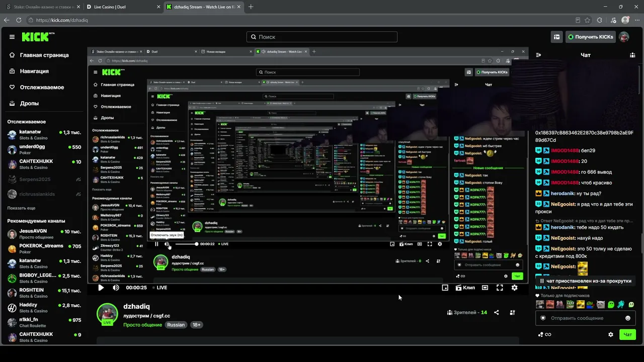This screenshot has height=362, width=644.
Task: Open the underd0gg followed channel
Action: 44,149
